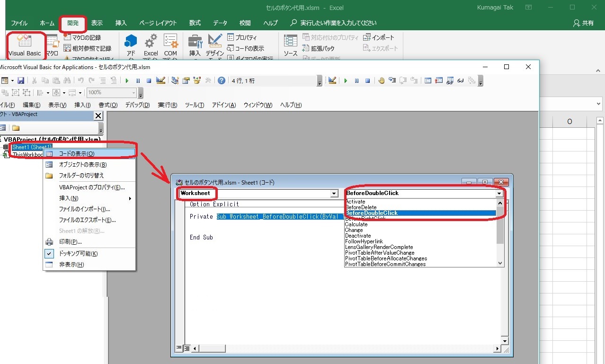The image size is (605, 364).
Task: Open the Visual Basic editor button
Action: click(25, 45)
